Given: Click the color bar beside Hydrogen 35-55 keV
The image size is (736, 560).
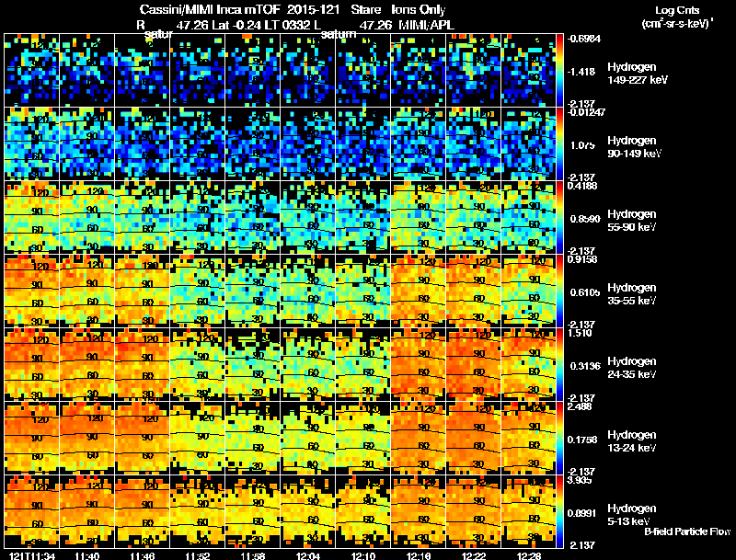Looking at the screenshot, I should [559, 291].
